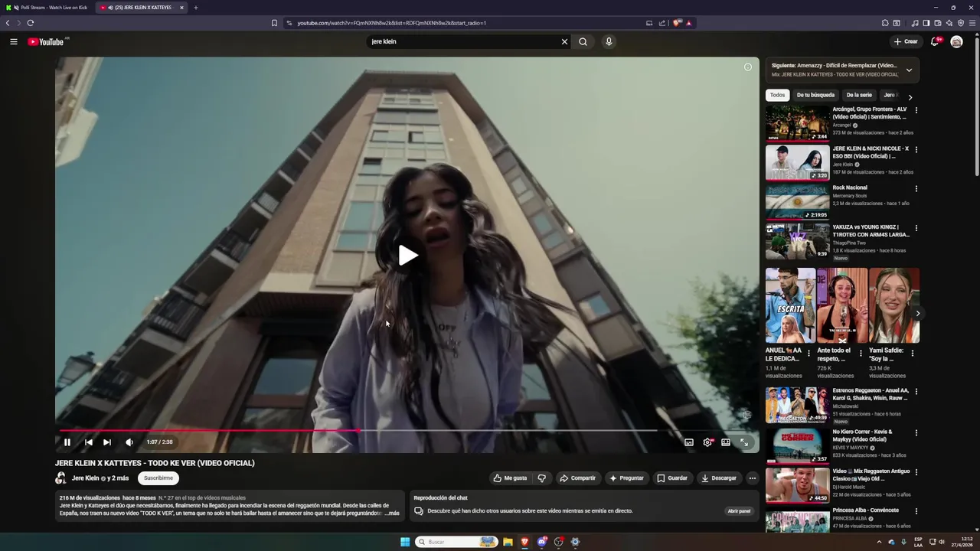Image resolution: width=980 pixels, height=551 pixels.
Task: Expand the Siguiente mix playlist chevron
Action: [909, 70]
